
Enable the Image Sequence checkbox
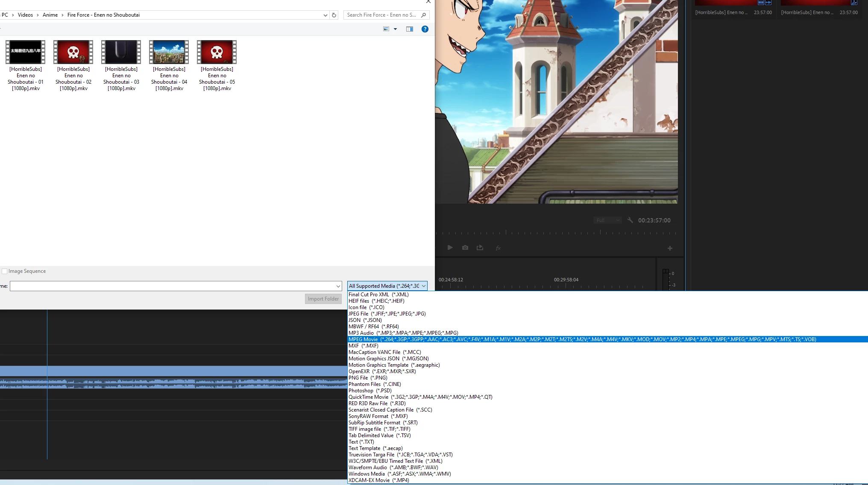pos(5,271)
